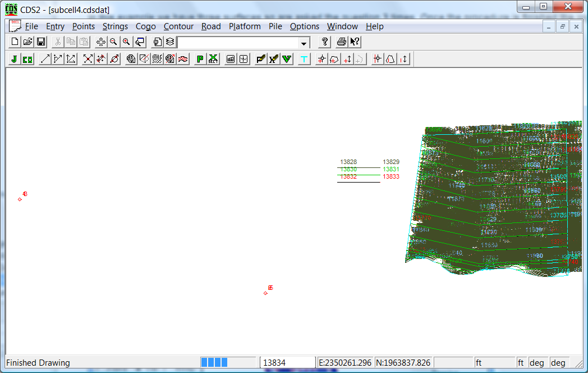This screenshot has height=373, width=588.
Task: Open the Contour menu
Action: click(x=178, y=26)
